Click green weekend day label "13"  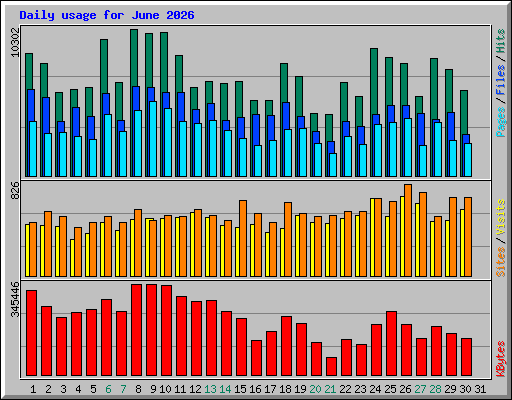click(210, 389)
